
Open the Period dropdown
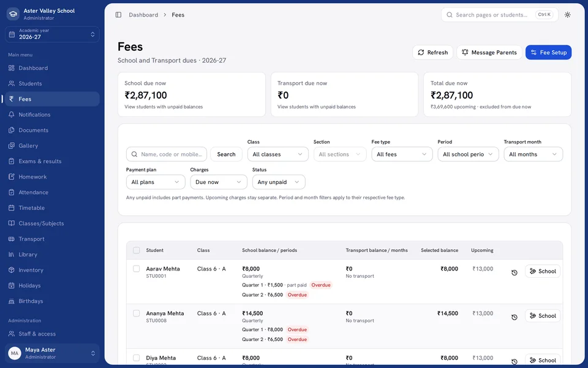(x=468, y=155)
